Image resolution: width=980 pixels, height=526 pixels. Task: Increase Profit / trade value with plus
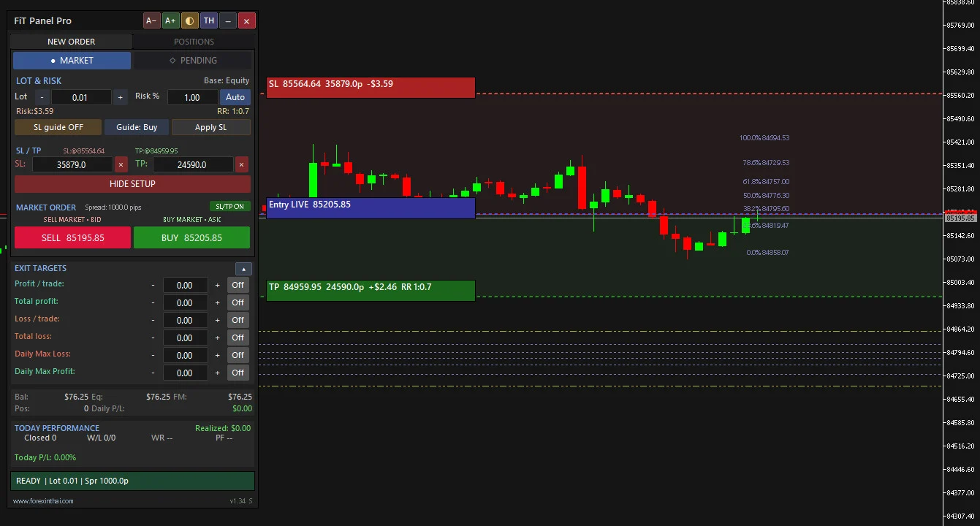[217, 285]
